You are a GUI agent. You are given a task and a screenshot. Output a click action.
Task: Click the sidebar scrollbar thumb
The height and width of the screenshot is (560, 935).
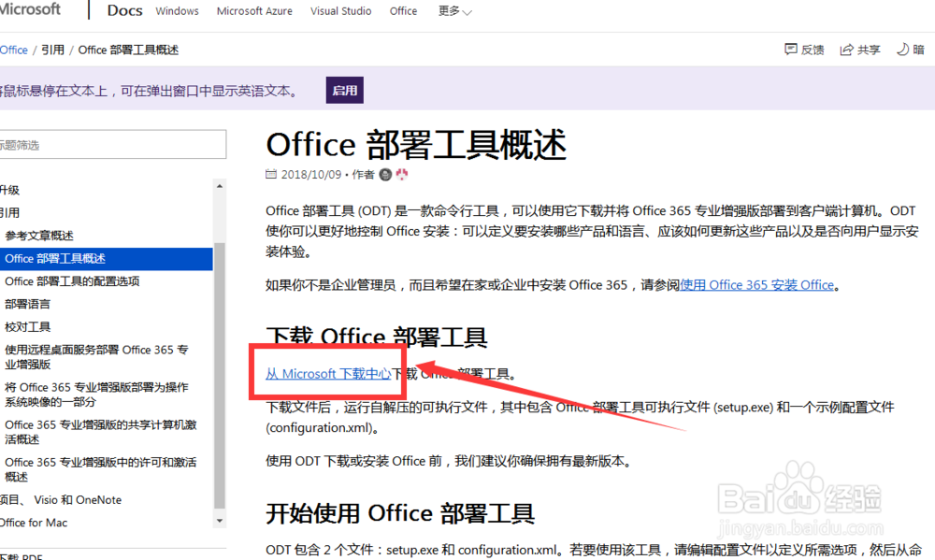coord(220,376)
